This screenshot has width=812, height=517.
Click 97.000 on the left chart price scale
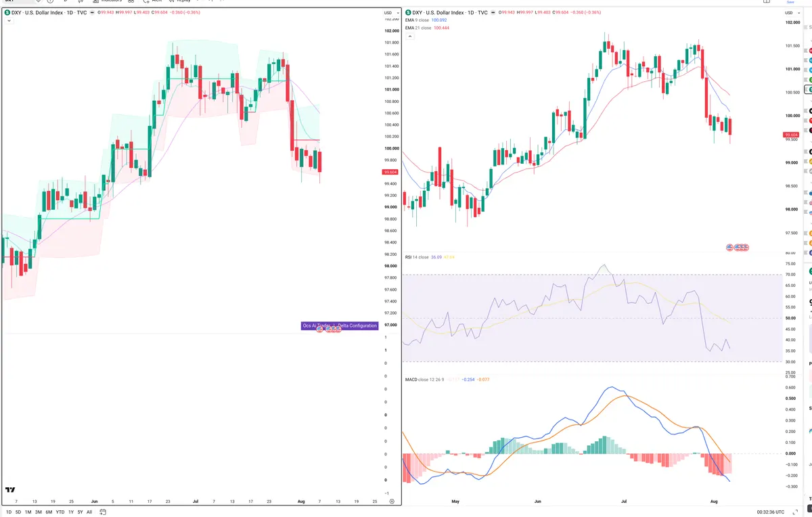[x=390, y=325]
